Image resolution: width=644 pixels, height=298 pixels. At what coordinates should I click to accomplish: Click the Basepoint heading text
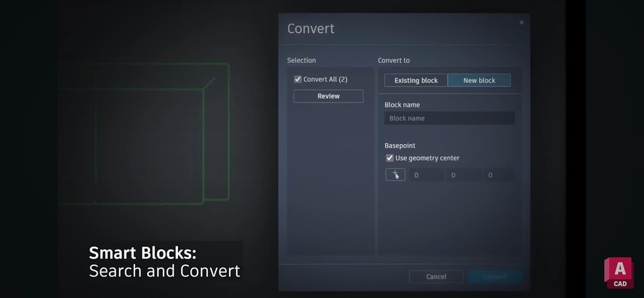(x=400, y=145)
